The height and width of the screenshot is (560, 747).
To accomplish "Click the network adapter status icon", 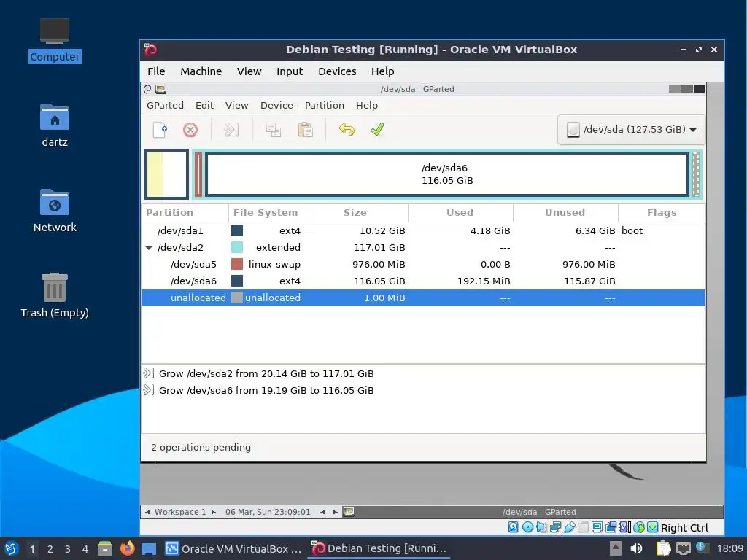I will tap(555, 527).
